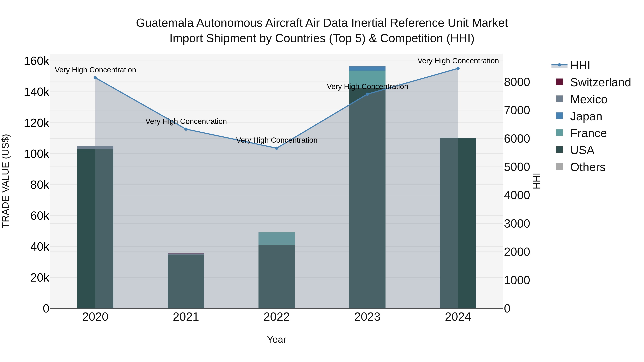This screenshot has height=362, width=644.
Task: Click the 2024 Very High Concentration annotation
Action: [458, 61]
